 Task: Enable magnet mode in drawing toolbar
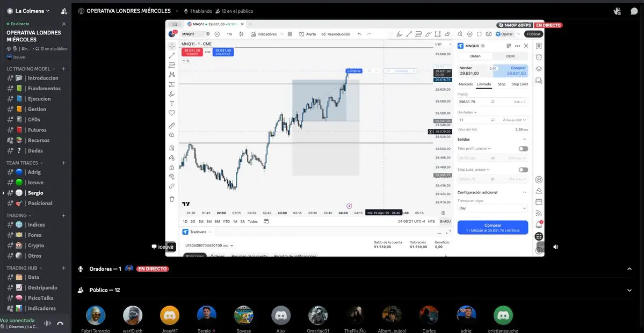(x=172, y=148)
